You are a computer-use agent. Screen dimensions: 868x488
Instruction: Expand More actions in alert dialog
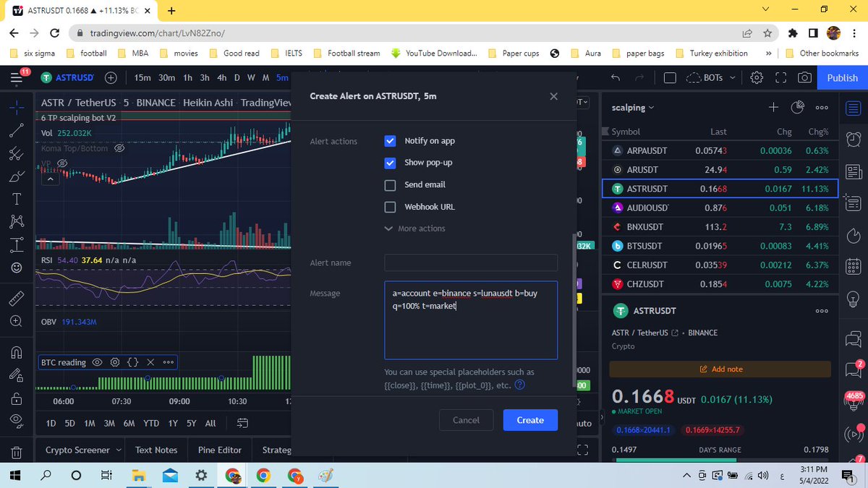tap(415, 228)
